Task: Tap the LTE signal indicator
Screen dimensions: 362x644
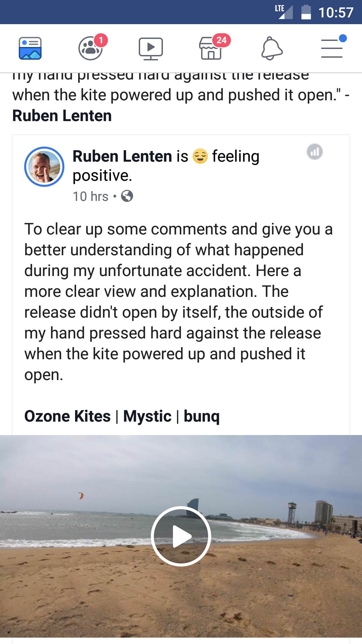Action: pyautogui.click(x=284, y=12)
